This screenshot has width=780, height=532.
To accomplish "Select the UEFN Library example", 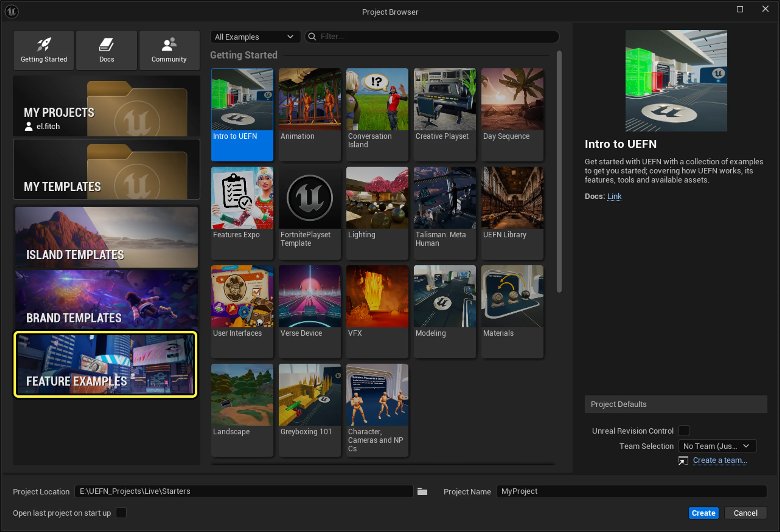I will [512, 213].
